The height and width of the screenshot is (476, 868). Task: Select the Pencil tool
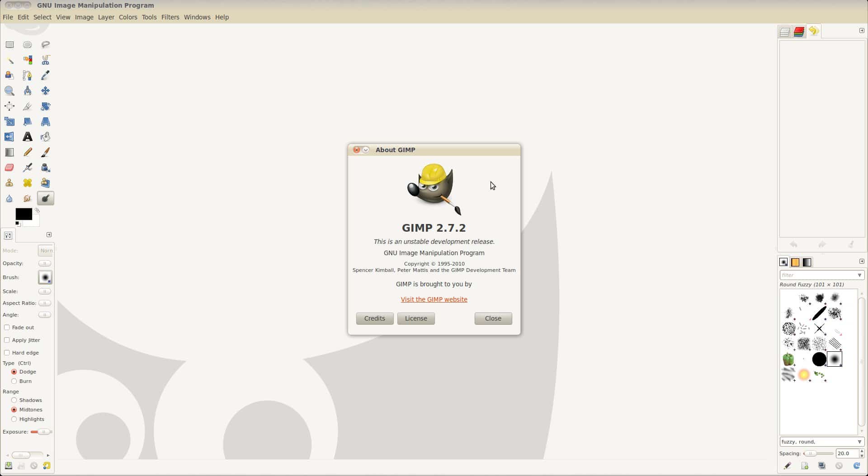(28, 152)
